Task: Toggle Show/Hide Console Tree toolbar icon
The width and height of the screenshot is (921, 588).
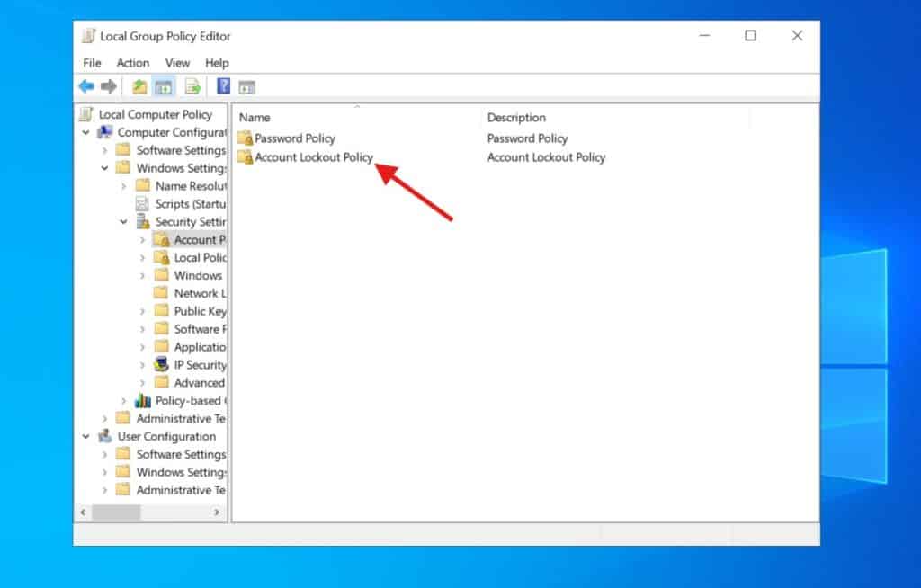Action: pyautogui.click(x=164, y=87)
